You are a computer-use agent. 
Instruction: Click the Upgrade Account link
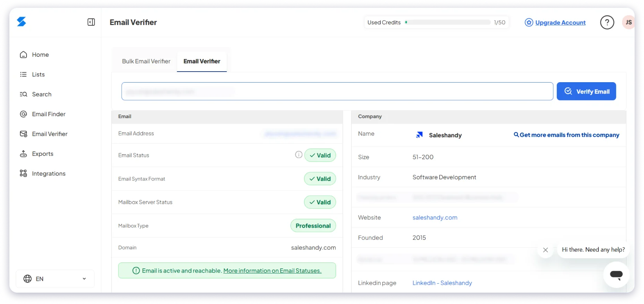(x=560, y=23)
